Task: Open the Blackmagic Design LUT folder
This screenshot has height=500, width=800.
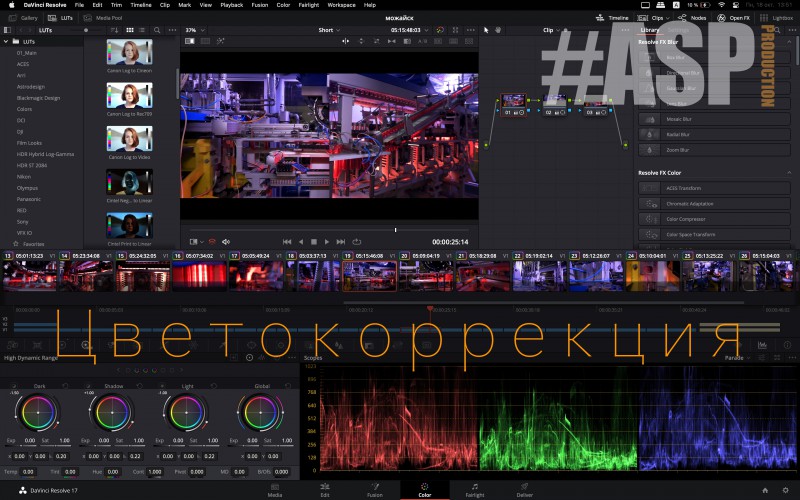Action: pyautogui.click(x=38, y=98)
